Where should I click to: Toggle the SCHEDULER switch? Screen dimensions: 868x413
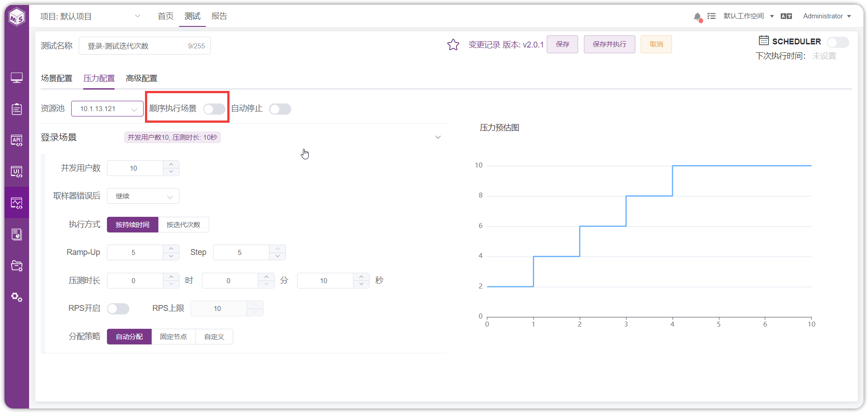coord(838,42)
